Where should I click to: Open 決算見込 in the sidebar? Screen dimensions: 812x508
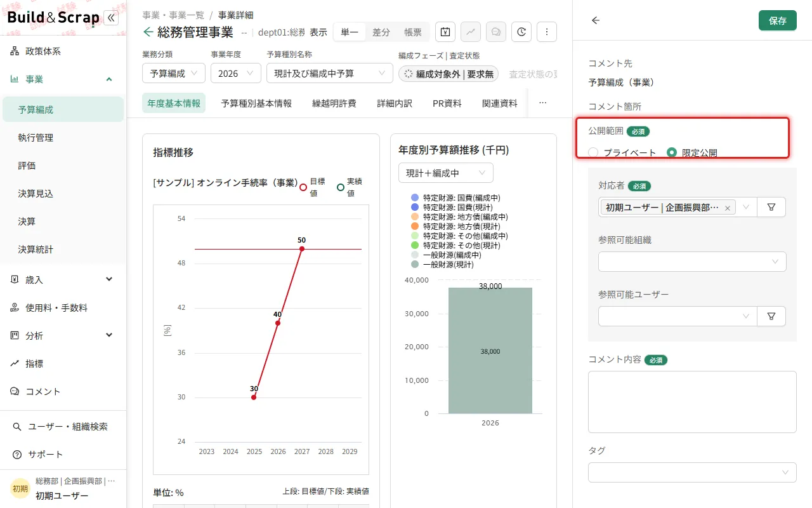click(x=63, y=193)
